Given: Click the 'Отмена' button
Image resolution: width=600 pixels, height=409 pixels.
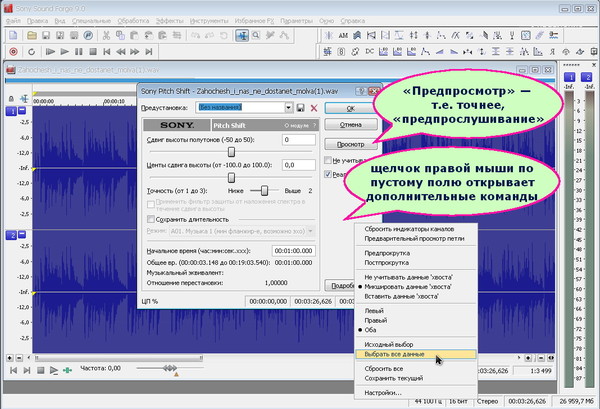Looking at the screenshot, I should coord(351,125).
